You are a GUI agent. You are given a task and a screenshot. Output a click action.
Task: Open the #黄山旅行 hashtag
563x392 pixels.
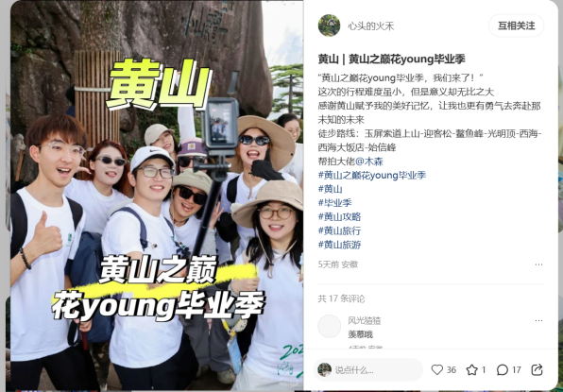(340, 230)
